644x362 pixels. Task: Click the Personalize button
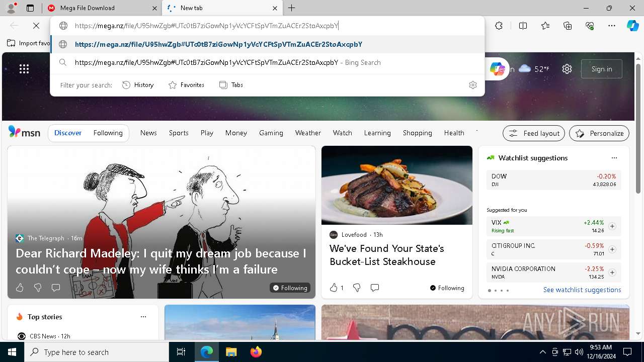[599, 133]
